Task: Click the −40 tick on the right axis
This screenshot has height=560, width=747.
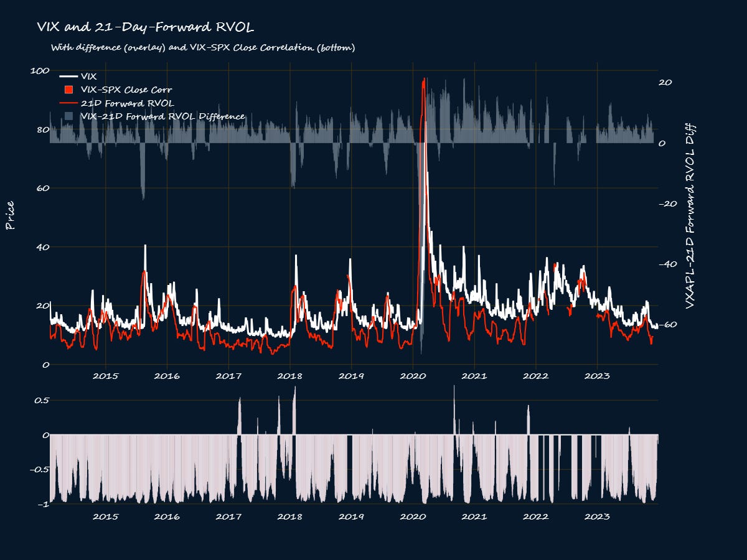Action: pos(668,264)
